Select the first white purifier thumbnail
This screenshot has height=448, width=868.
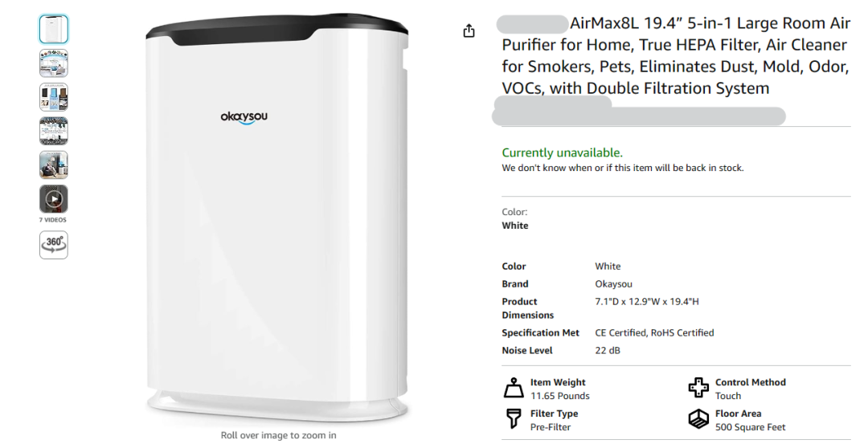click(x=54, y=29)
